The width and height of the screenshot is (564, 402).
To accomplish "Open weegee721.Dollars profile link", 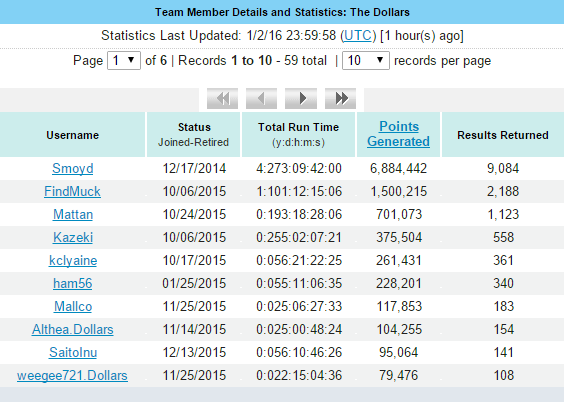I will click(x=72, y=375).
